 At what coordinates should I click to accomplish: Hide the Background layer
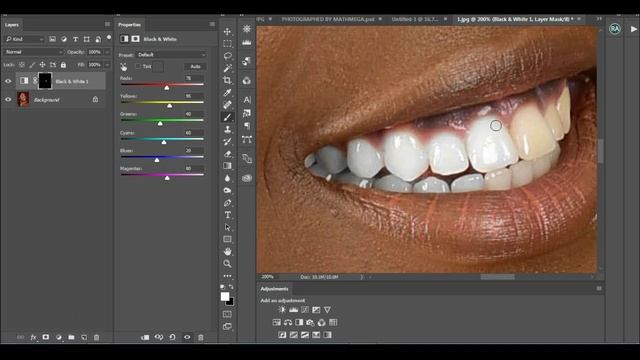point(8,100)
